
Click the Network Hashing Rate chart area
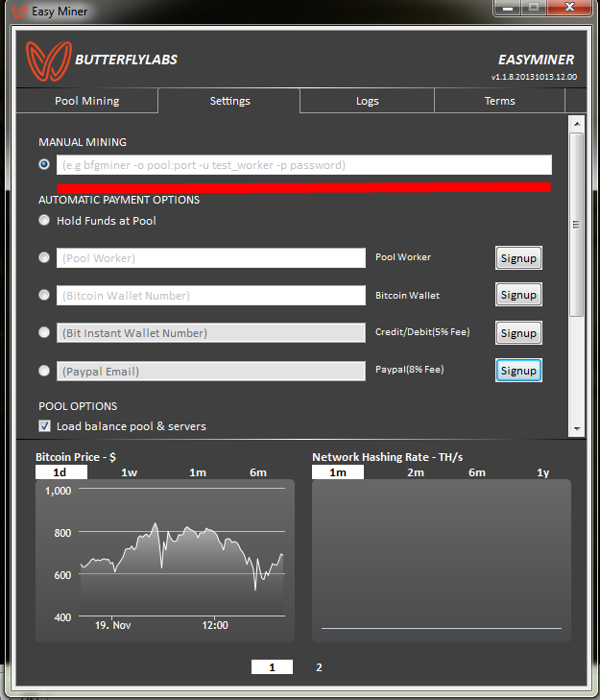442,561
